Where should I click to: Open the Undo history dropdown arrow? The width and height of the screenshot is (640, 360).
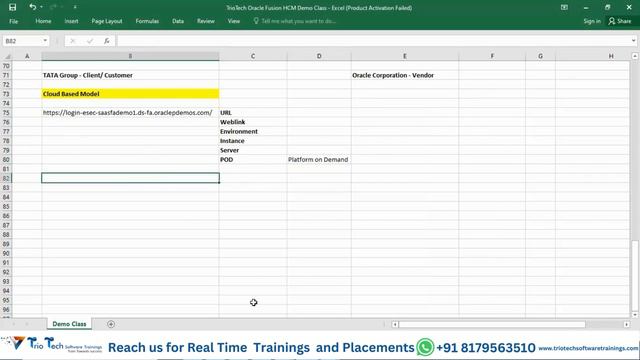(41, 7)
